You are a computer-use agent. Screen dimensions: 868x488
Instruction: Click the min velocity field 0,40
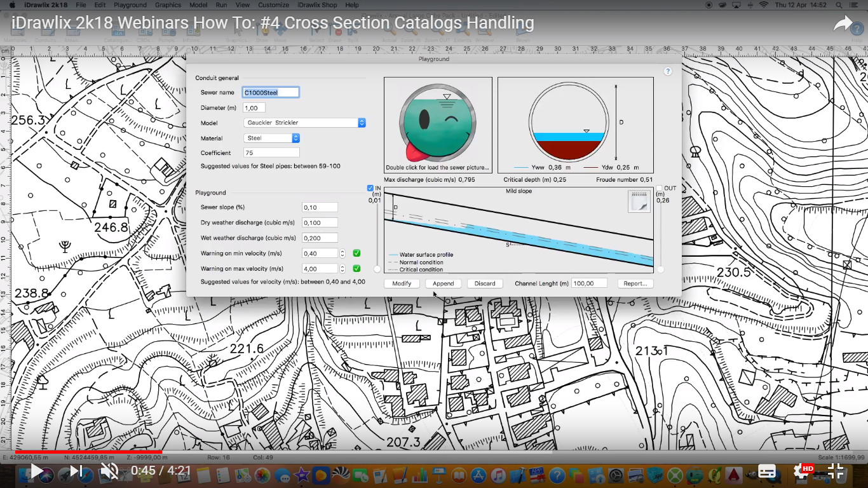pos(320,253)
